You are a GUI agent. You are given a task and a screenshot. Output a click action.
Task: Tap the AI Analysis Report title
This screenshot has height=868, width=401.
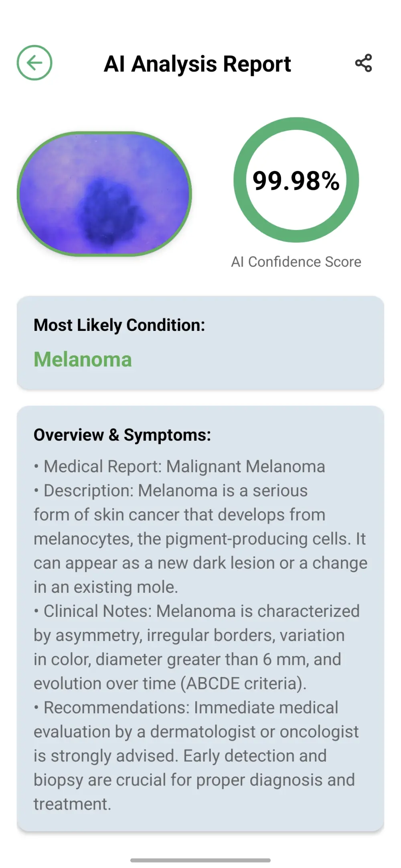click(197, 64)
